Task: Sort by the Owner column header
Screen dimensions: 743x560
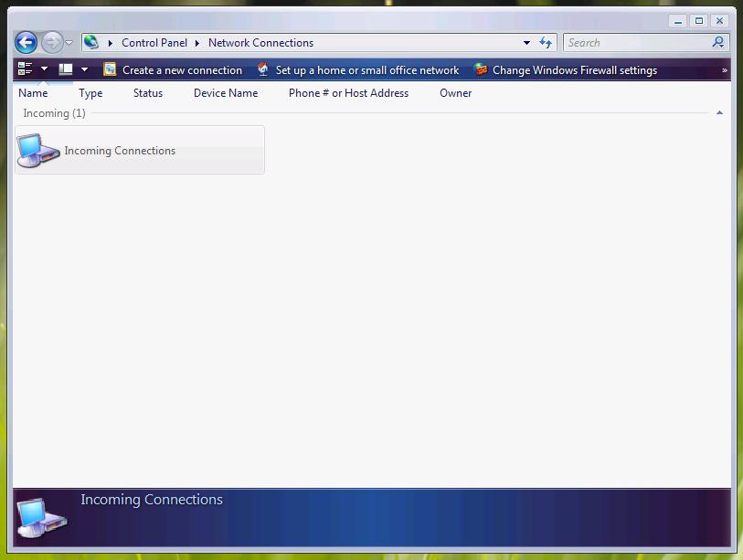Action: click(455, 93)
